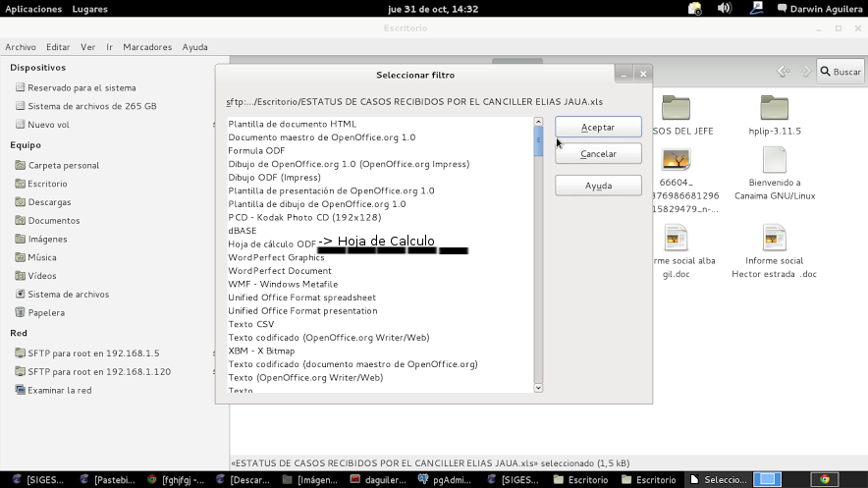The image size is (868, 488).
Task: Open the Marcadores menu
Action: (147, 47)
